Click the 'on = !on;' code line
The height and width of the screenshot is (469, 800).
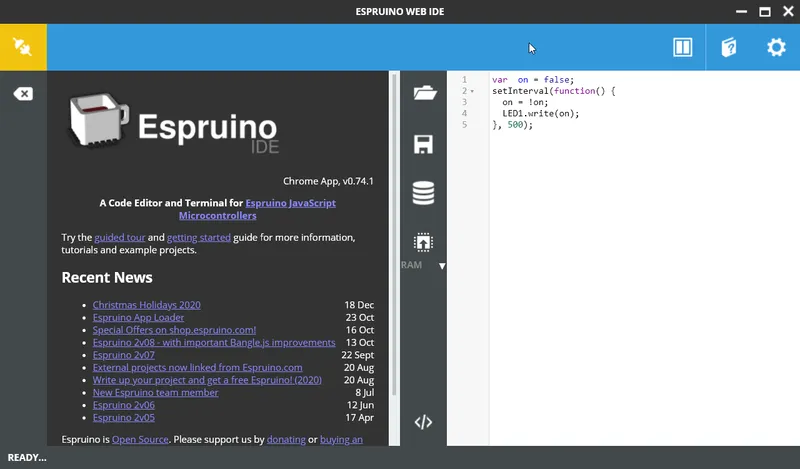pyautogui.click(x=525, y=102)
